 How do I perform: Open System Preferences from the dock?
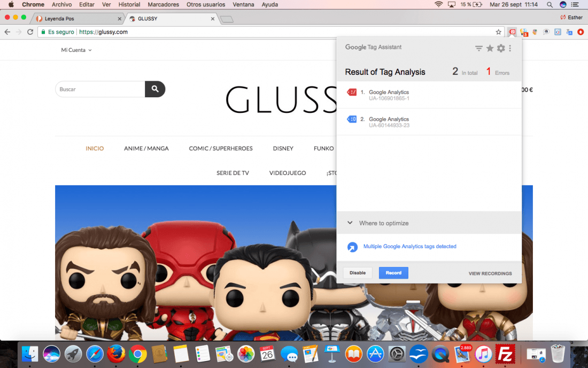tap(397, 354)
